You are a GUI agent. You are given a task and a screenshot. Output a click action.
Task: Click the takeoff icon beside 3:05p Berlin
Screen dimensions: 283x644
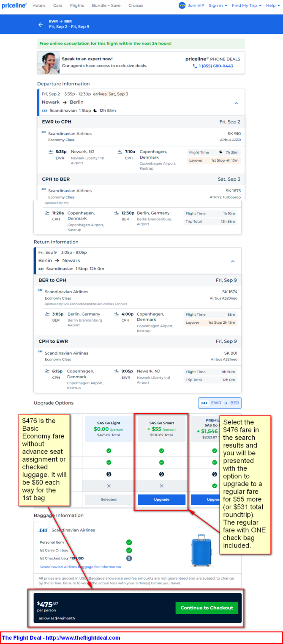[x=48, y=314]
